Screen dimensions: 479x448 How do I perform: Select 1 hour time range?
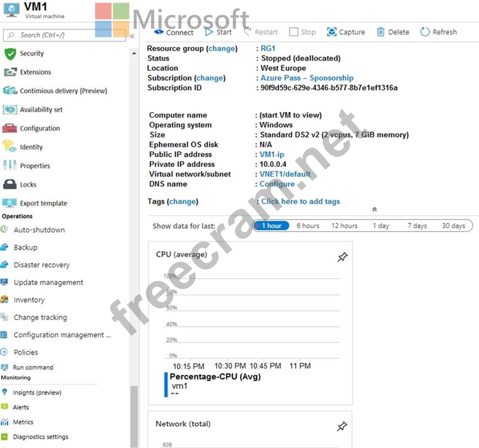click(x=272, y=226)
